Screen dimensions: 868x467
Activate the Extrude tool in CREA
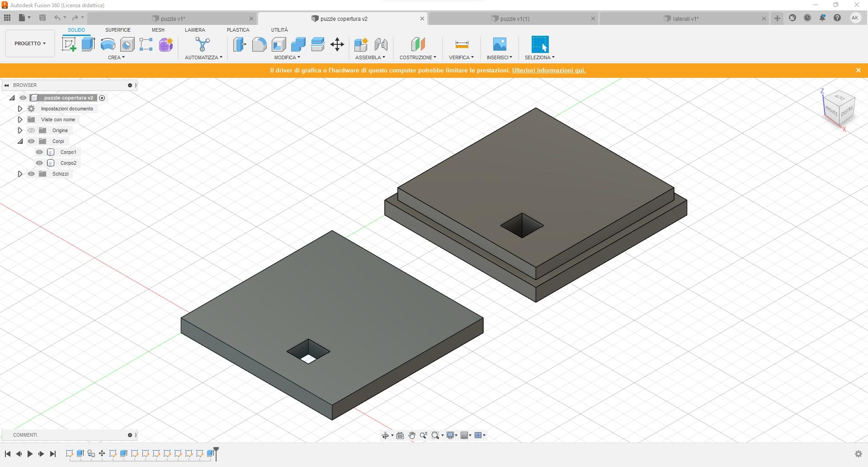tap(88, 44)
